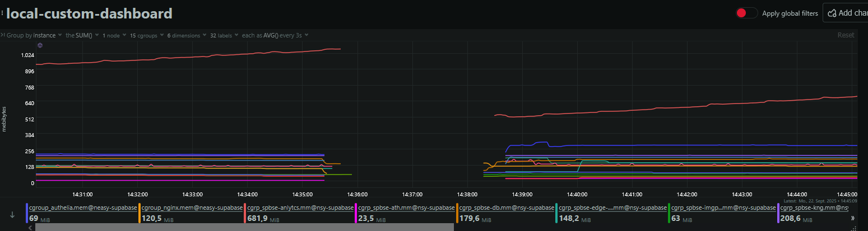
Task: Open the 32 labels dropdown
Action: (224, 35)
